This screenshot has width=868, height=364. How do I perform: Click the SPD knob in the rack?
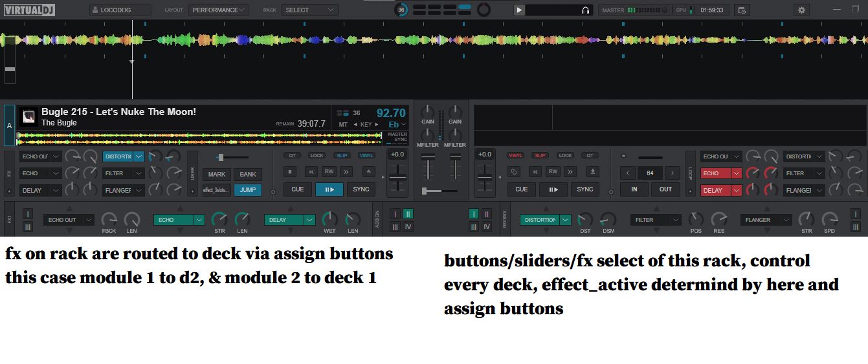pyautogui.click(x=829, y=219)
